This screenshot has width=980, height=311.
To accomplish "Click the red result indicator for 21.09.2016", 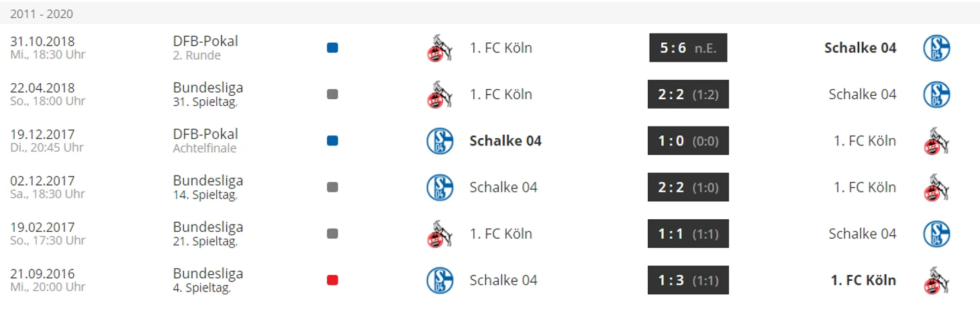I will [x=332, y=280].
